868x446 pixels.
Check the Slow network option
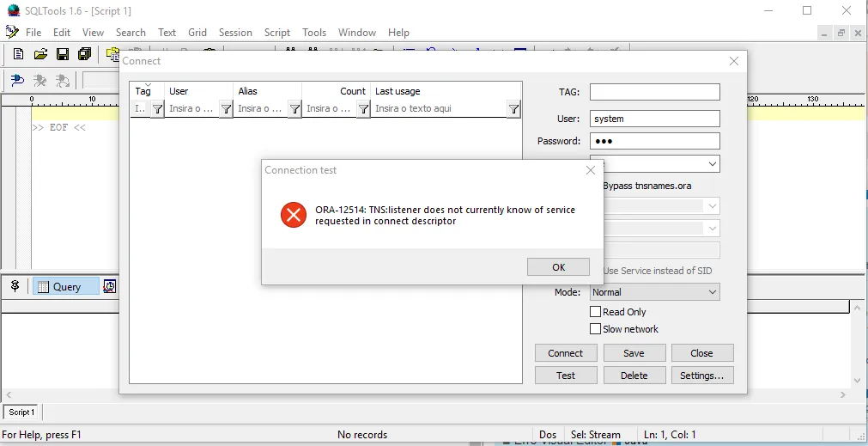tap(595, 329)
